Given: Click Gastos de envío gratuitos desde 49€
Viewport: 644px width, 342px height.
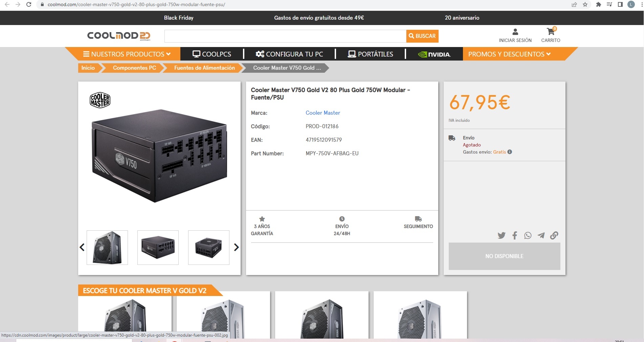Looking at the screenshot, I should pos(319,18).
